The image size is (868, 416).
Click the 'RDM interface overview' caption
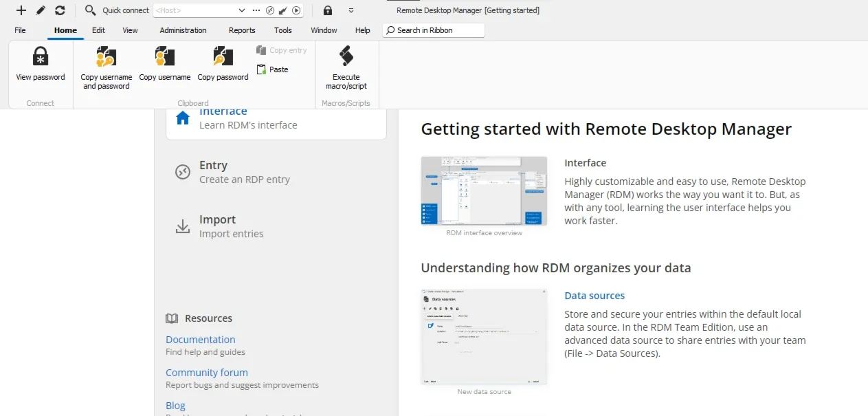[485, 233]
